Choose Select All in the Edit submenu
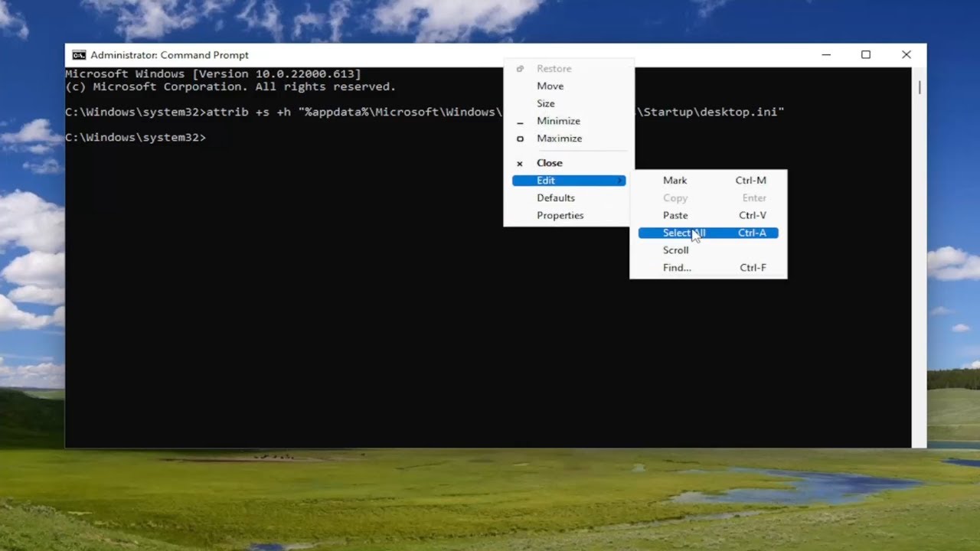Image resolution: width=980 pixels, height=551 pixels. (708, 233)
